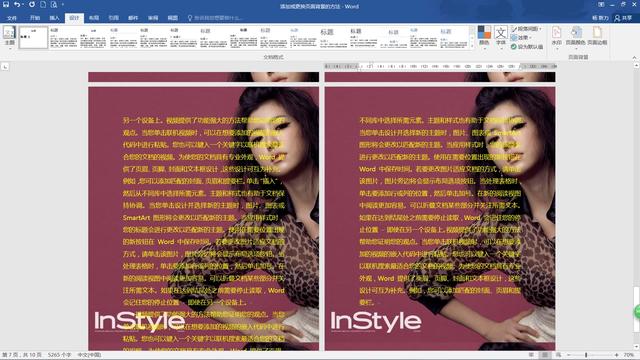Create a new blank document from the quick access toolbar
The image size is (640, 360).
tap(43, 4)
